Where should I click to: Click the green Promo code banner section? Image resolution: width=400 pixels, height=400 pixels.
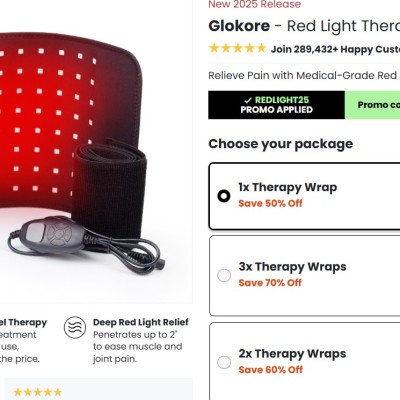[x=372, y=105]
